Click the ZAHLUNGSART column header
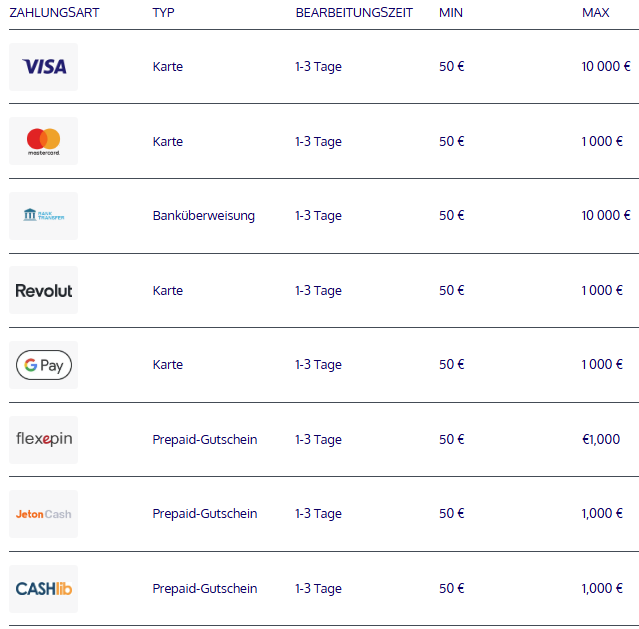The image size is (639, 629). click(x=54, y=13)
